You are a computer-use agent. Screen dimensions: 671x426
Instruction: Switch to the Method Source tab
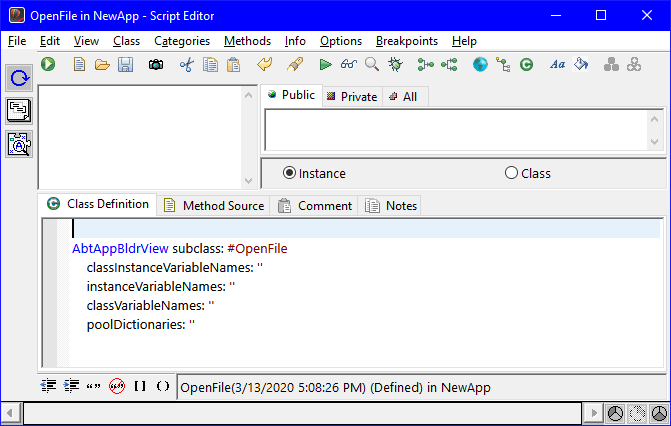[x=213, y=205]
